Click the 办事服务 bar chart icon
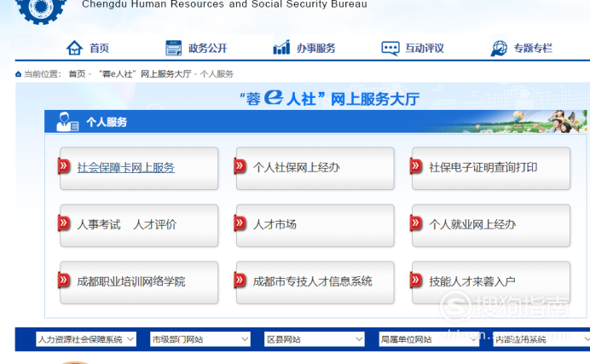This screenshot has width=590, height=364. click(x=281, y=48)
